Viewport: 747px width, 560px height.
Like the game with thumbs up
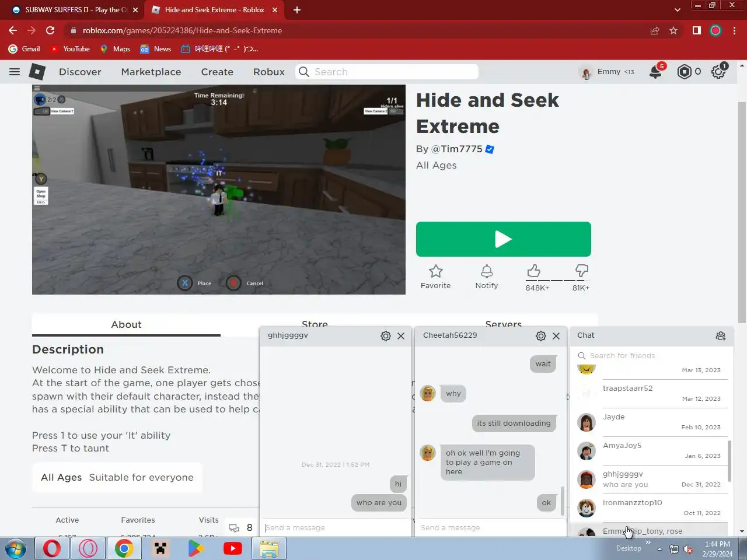pos(533,271)
